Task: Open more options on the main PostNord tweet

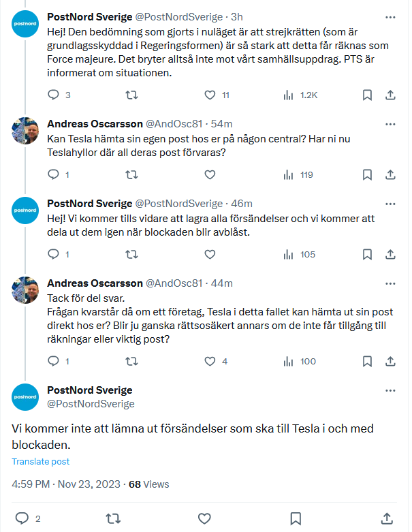Action: pos(390,390)
